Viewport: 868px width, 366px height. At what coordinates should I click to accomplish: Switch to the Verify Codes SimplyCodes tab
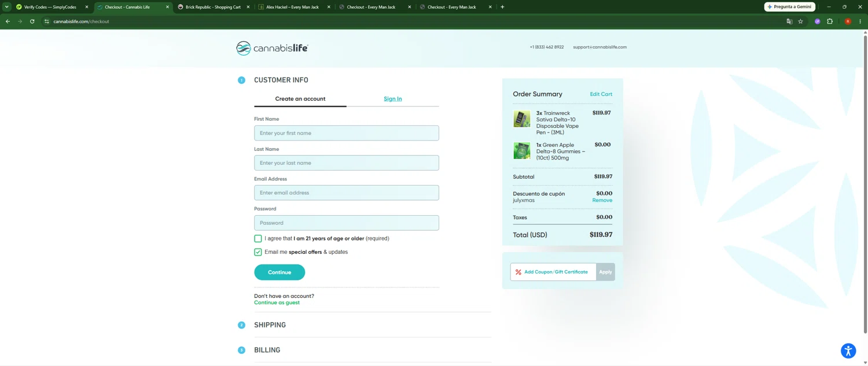(51, 7)
